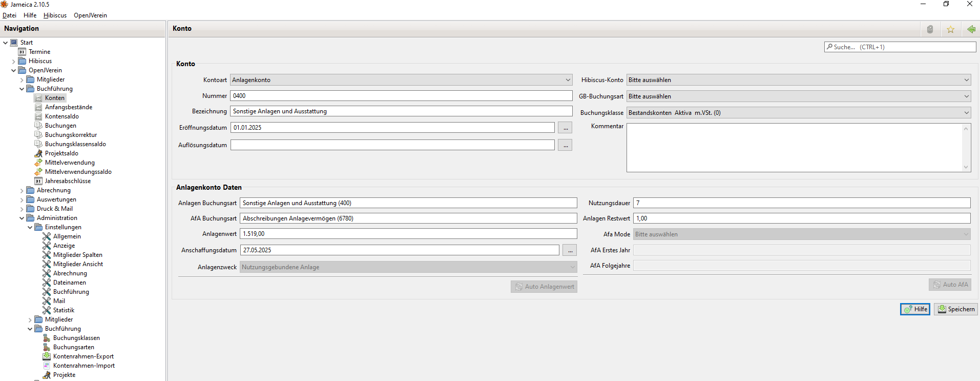Open the Hibiscus menu
Viewport: 980px width, 381px height.
point(55,15)
